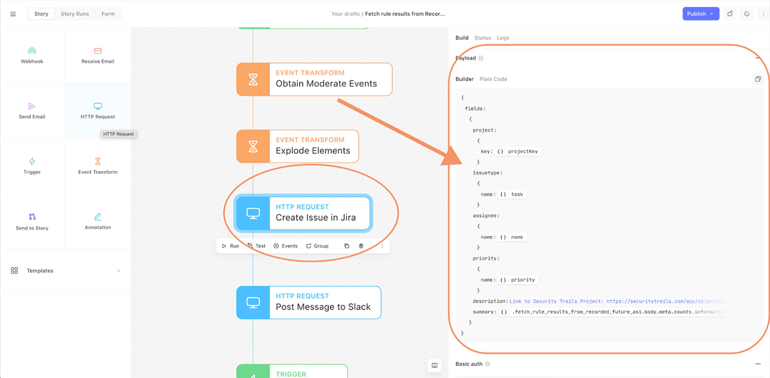Add a Webhook action from the palette
This screenshot has width=770, height=378.
coord(32,55)
